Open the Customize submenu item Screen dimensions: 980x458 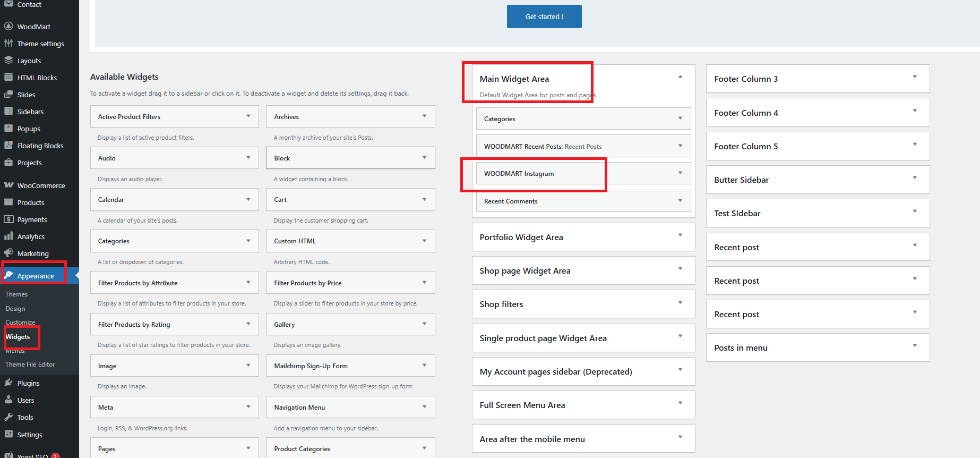(x=20, y=323)
